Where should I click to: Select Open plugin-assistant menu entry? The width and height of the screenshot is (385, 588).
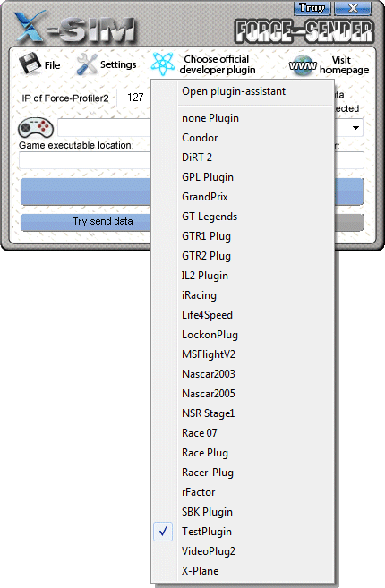click(243, 91)
